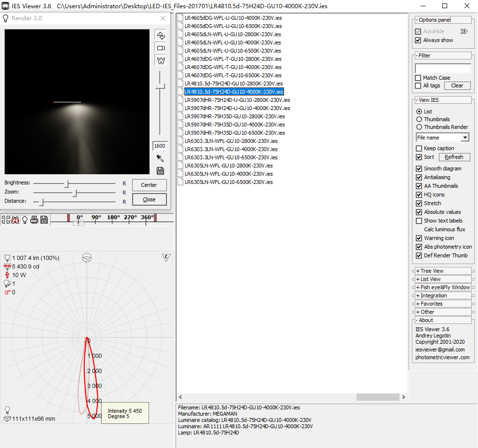The image size is (478, 448).
Task: Click the C triangle icon on polar diagram
Action: tap(166, 258)
